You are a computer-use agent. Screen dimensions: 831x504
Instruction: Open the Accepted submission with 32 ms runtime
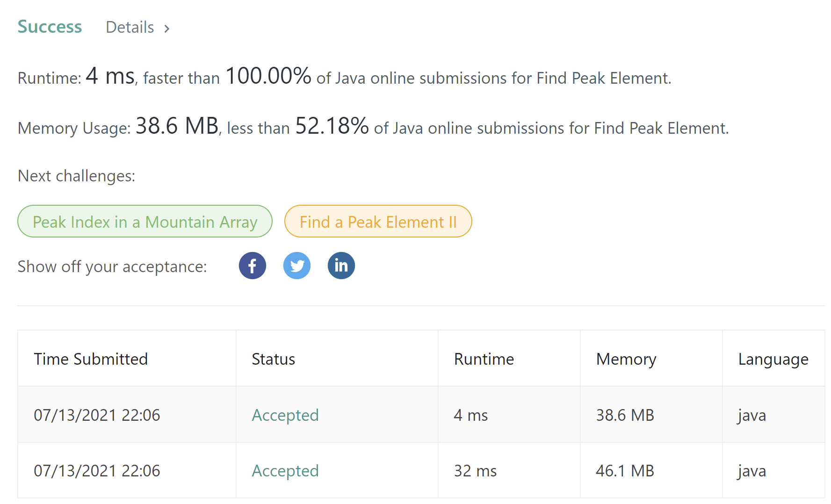(285, 471)
